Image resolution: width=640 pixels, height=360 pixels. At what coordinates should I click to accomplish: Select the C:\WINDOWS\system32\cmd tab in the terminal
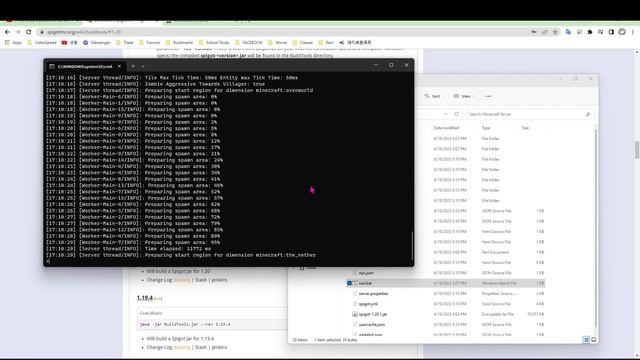(84, 66)
